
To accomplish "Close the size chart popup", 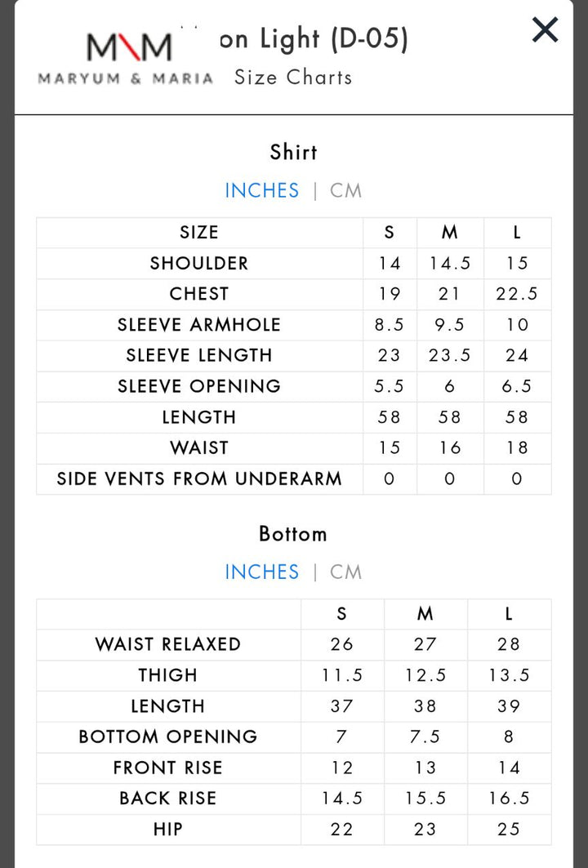I will coord(545,30).
